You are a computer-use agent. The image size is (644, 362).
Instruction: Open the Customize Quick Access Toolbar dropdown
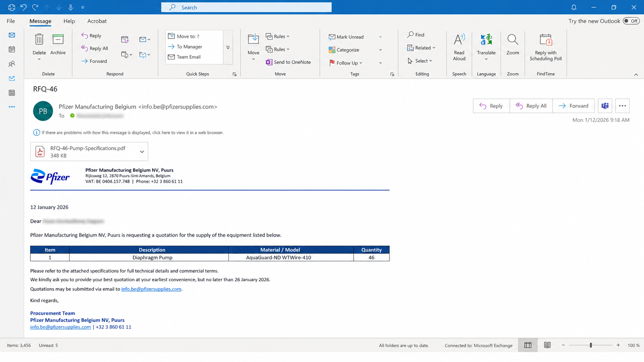(x=83, y=7)
